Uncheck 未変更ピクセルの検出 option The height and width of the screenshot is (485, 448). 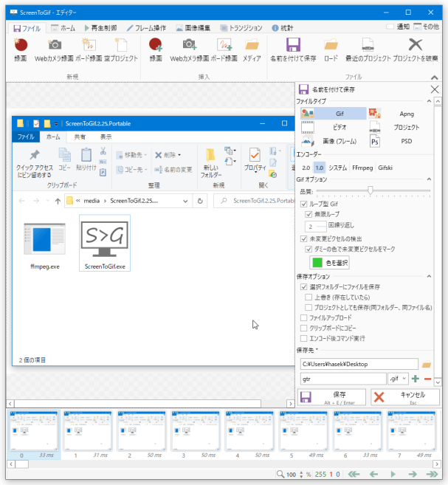point(304,239)
